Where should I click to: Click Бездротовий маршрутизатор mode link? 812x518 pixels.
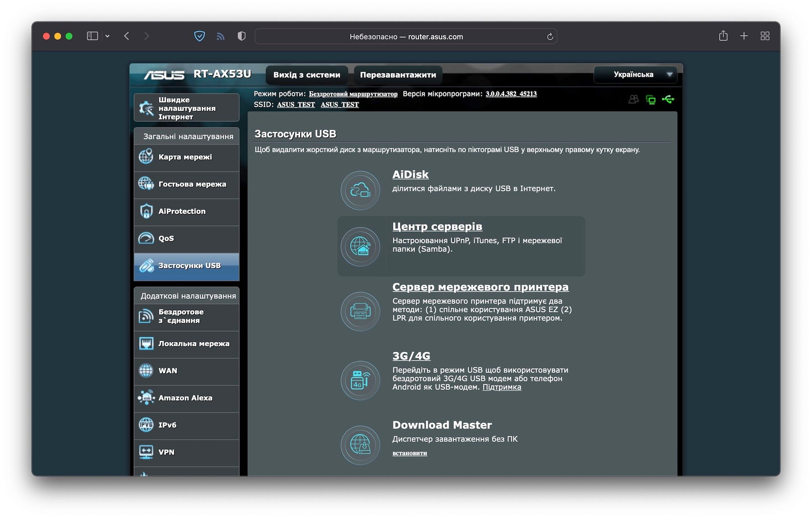(x=353, y=94)
